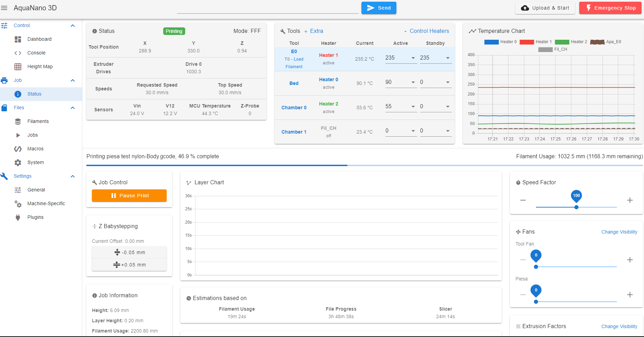Open Machine-Specific settings
Viewport: 644px width, 337px height.
(46, 204)
